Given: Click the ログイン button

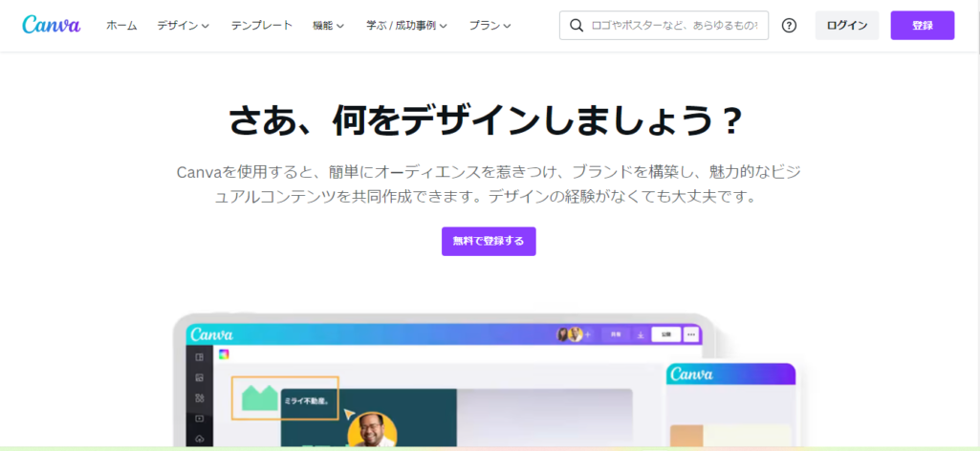Looking at the screenshot, I should pos(847,26).
